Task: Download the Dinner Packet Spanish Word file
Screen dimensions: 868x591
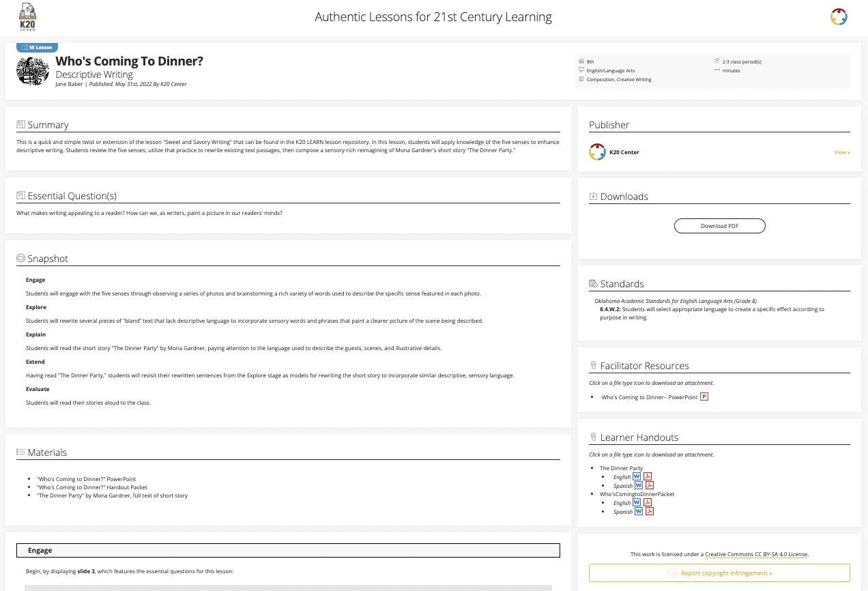Action: (639, 511)
